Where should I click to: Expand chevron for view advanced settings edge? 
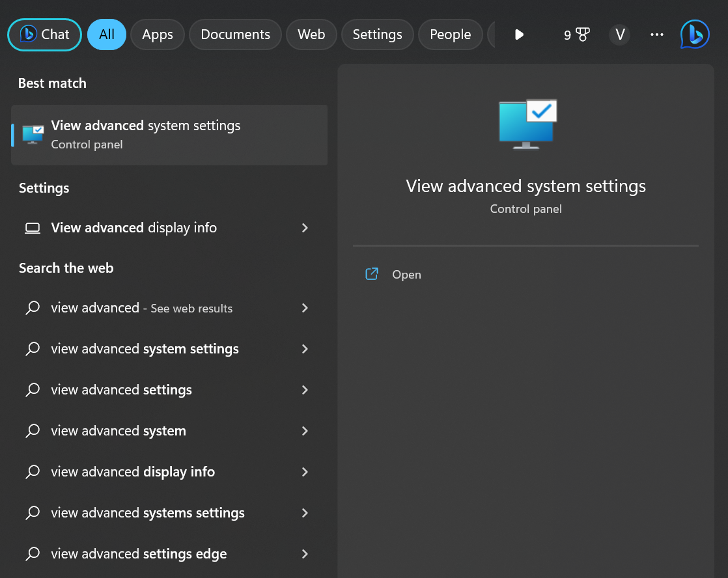(x=305, y=554)
